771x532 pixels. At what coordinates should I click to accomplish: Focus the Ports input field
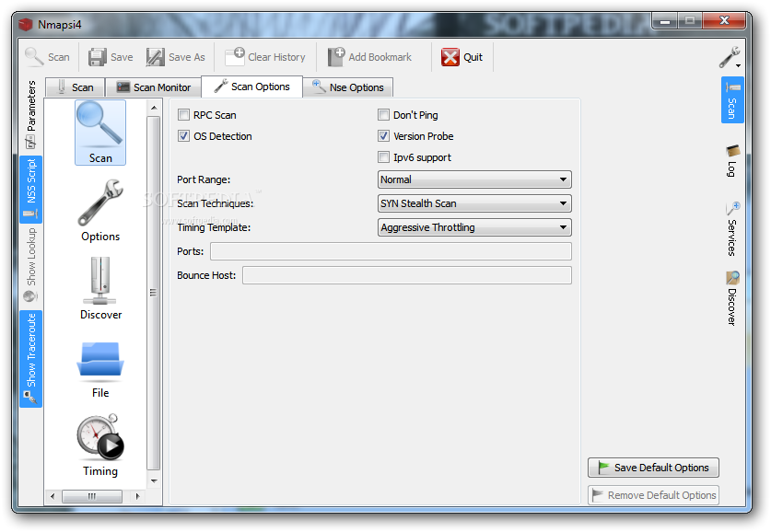[x=391, y=251]
